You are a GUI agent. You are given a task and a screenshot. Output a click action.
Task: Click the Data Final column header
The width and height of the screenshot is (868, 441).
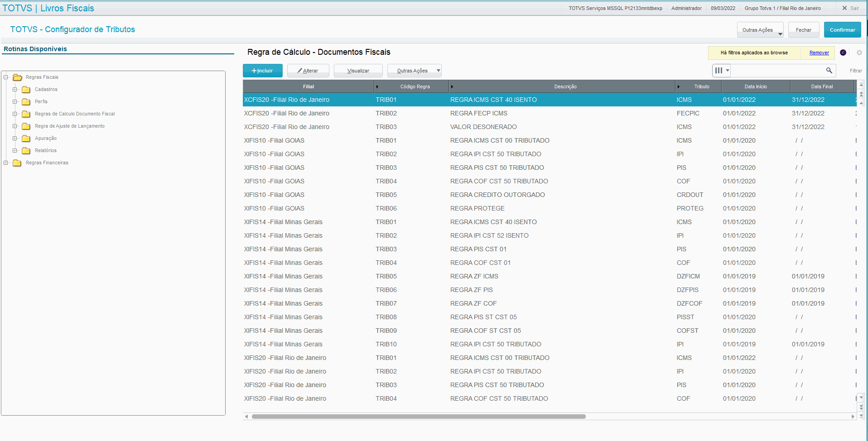click(x=822, y=86)
